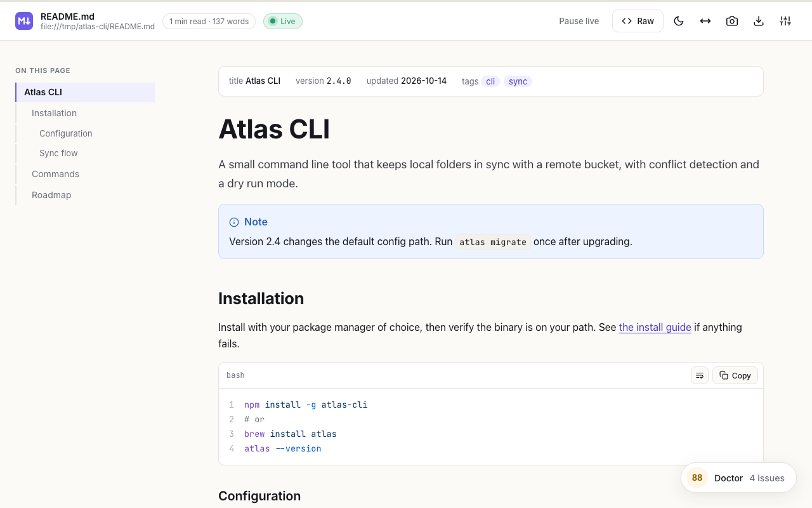Click the Configuration heading in the document

259,496
